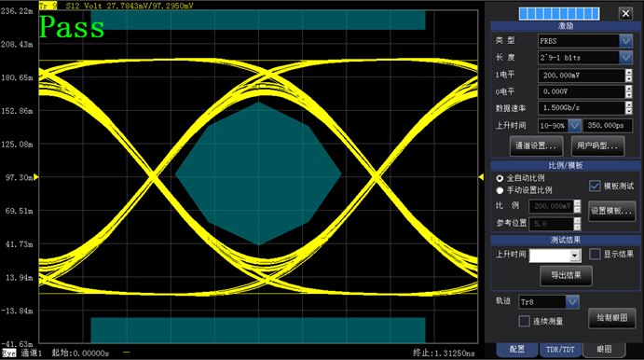Click the left yellow reference marker at 97.30m

click(36, 177)
